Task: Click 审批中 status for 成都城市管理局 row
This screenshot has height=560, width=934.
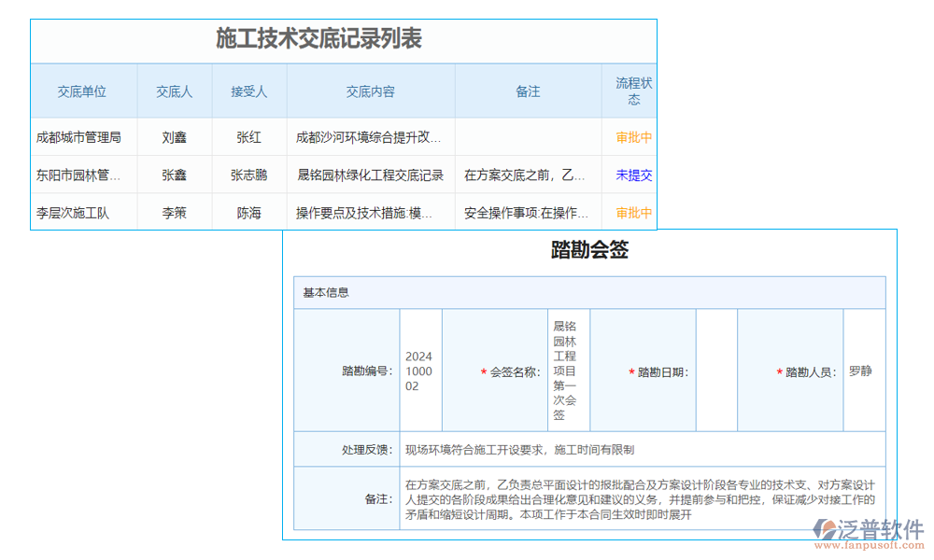Action: [x=631, y=136]
